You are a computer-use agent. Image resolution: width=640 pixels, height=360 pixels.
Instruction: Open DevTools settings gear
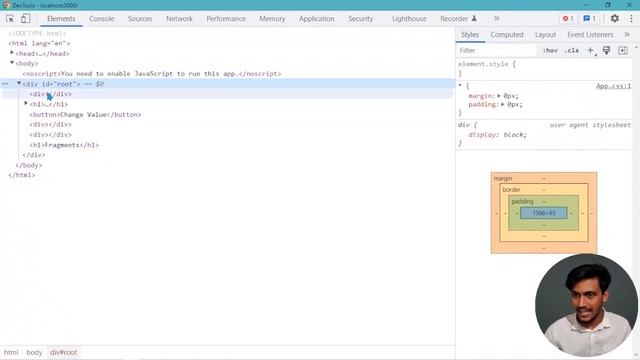click(x=614, y=18)
